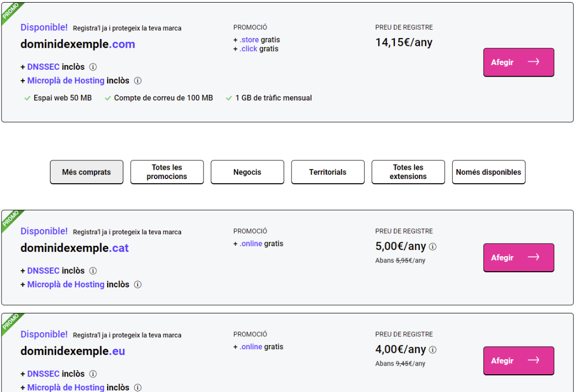Add dominidexemple.com with the Afegir button

point(518,62)
